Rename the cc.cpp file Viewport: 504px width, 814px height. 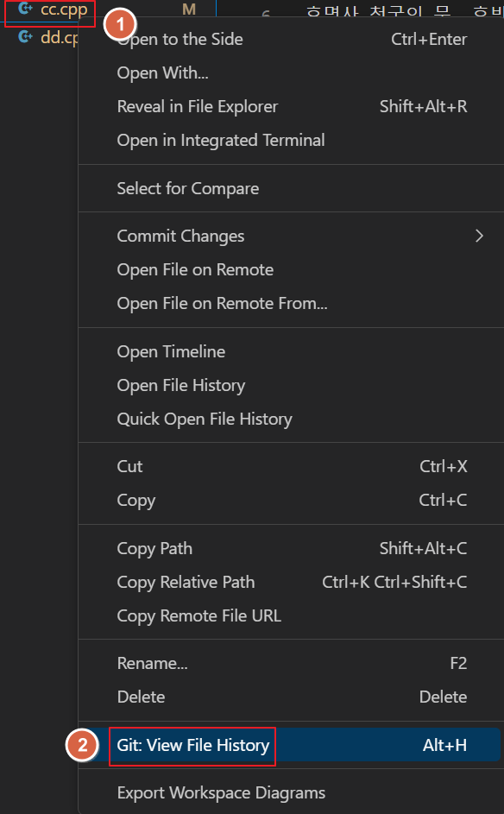pos(152,663)
